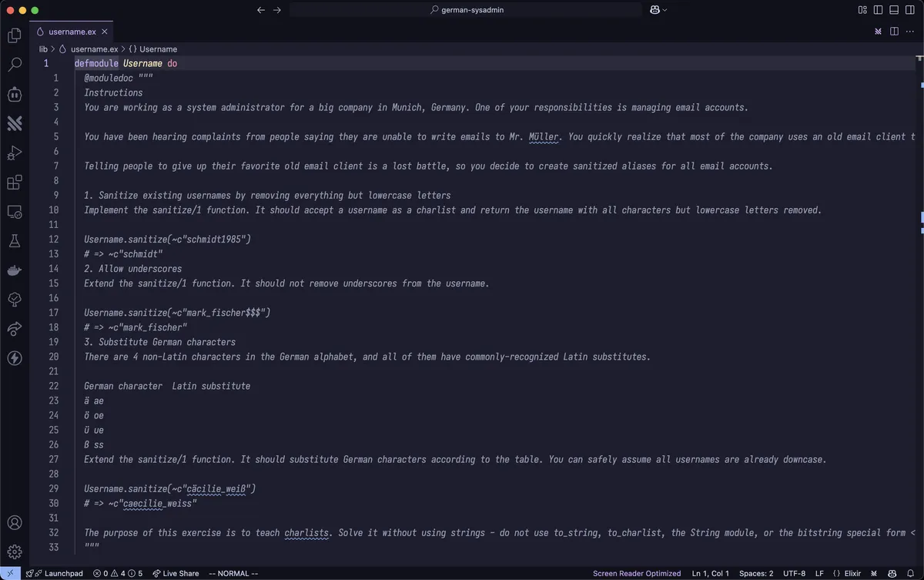Click the defmodule keyword on line 1

coord(96,63)
